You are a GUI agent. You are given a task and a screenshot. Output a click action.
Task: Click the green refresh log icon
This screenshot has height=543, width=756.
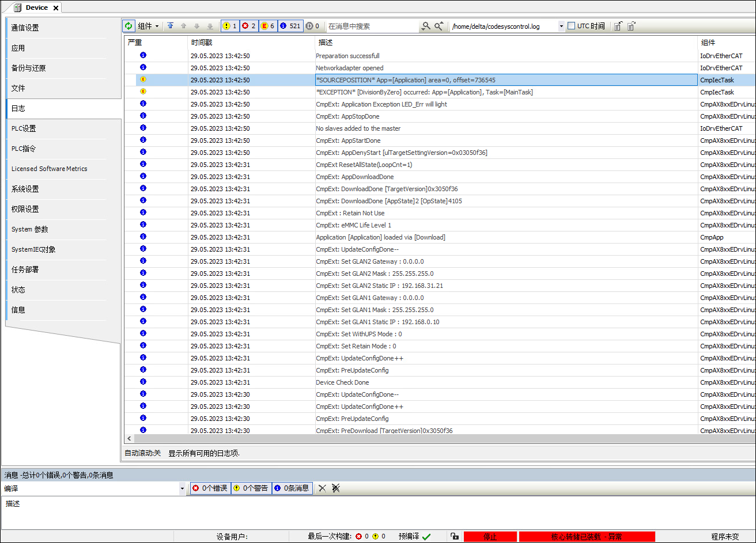(x=129, y=26)
